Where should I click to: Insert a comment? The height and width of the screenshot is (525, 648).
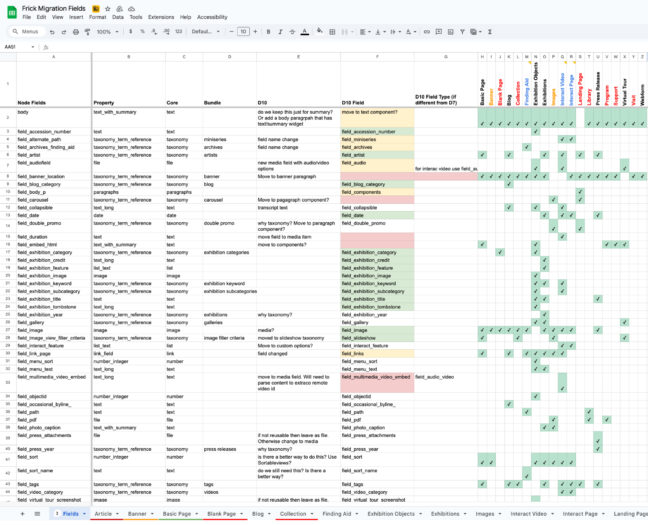pos(438,32)
